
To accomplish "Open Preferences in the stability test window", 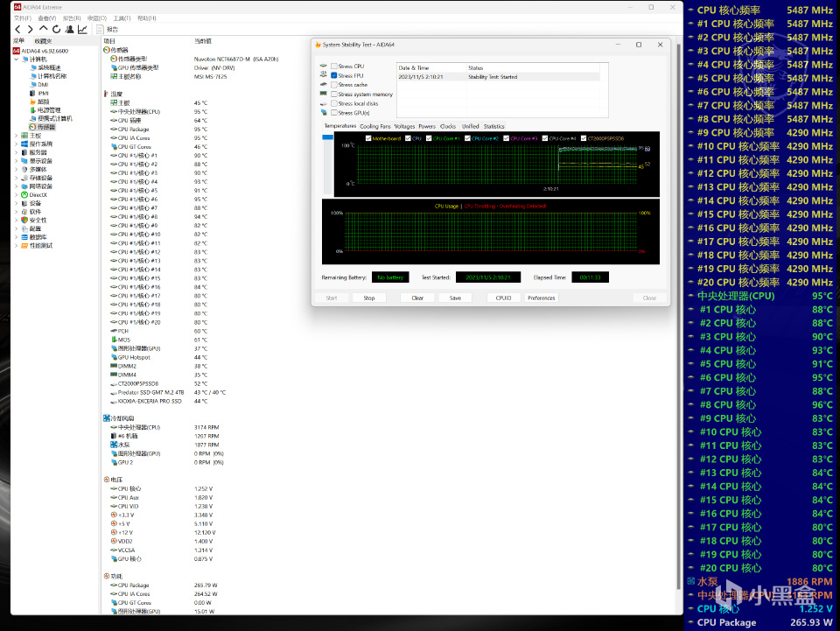I will (x=541, y=298).
